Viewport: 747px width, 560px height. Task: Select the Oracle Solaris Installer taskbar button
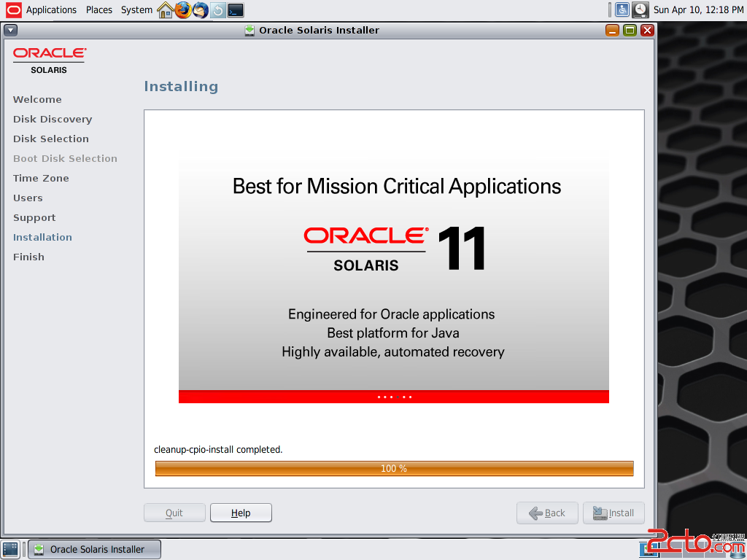[x=95, y=549]
